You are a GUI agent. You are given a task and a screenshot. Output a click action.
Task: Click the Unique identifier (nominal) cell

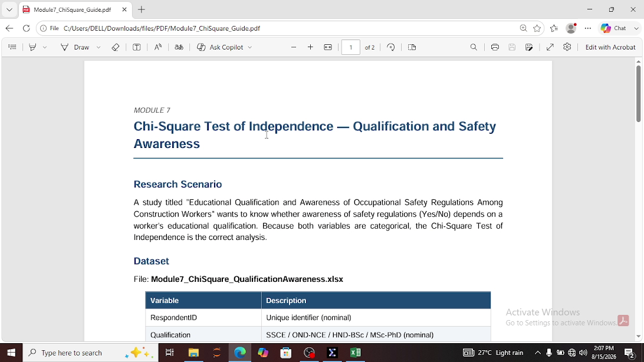[376, 318]
